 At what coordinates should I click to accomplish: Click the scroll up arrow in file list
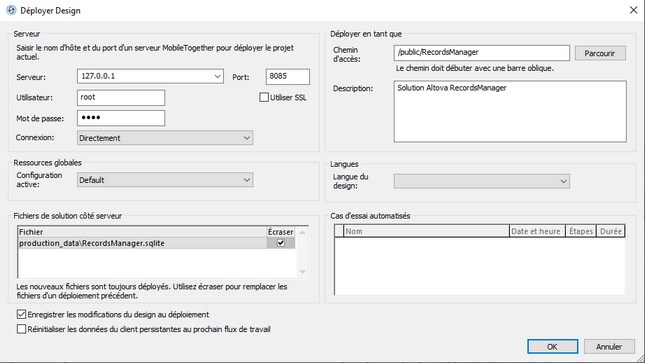point(302,232)
